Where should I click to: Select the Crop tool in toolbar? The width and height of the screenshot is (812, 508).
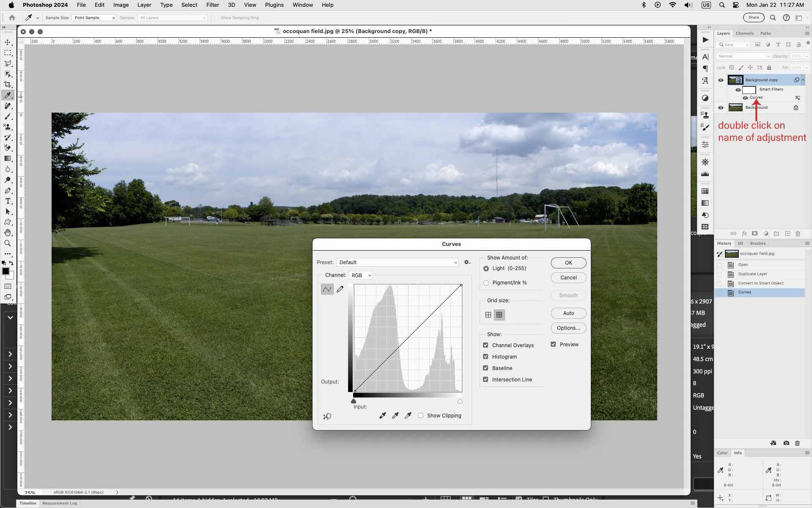8,85
